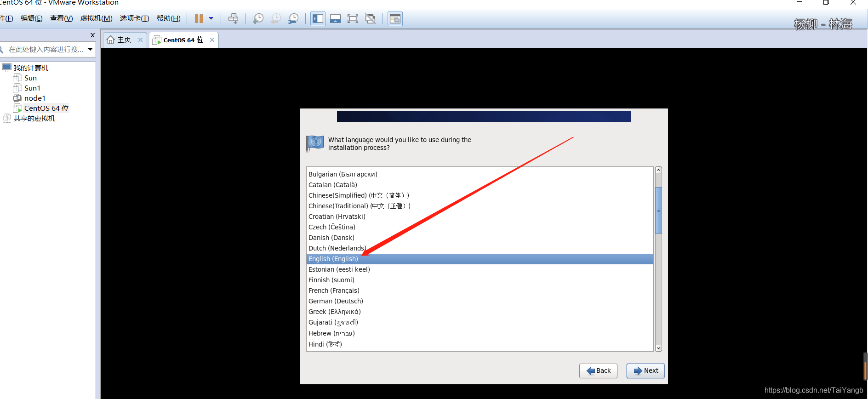The width and height of the screenshot is (868, 399).
Task: Toggle the thumbnail bar view icon
Action: [x=336, y=19]
